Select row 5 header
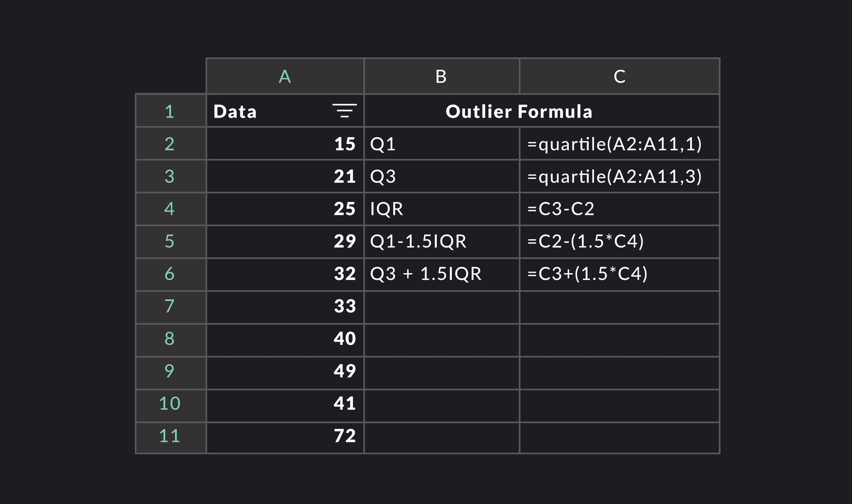The height and width of the screenshot is (504, 852). 171,241
